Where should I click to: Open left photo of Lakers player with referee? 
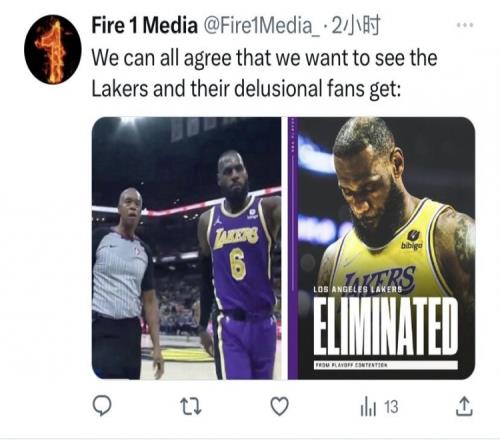coord(186,248)
